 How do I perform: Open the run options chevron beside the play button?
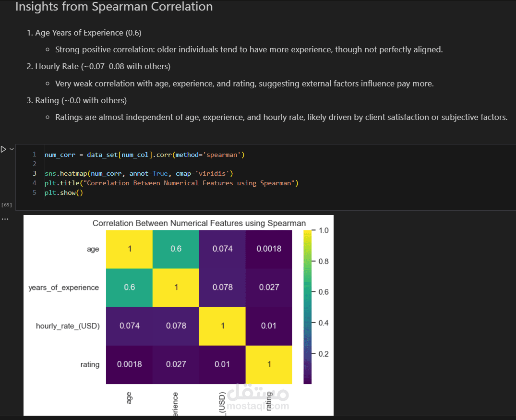(12, 149)
